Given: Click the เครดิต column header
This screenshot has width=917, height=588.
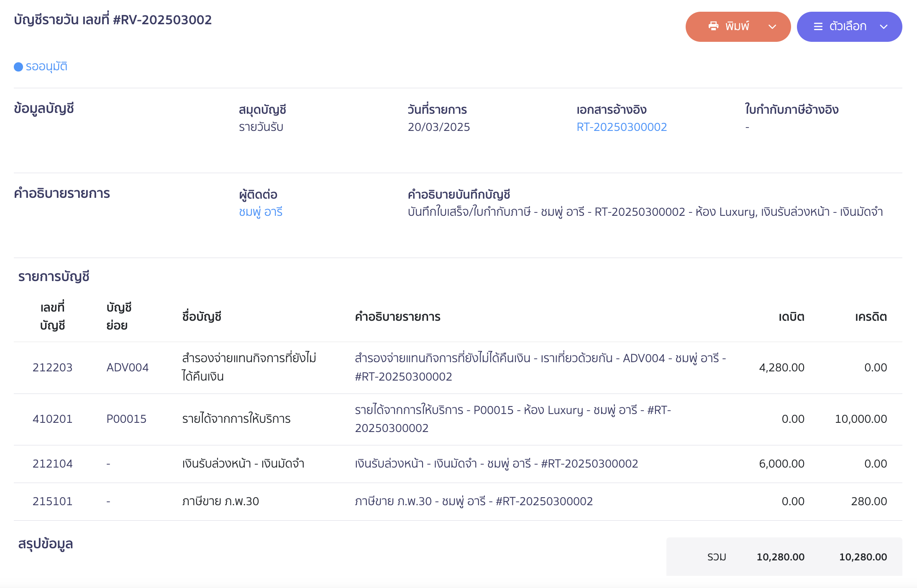Looking at the screenshot, I should pos(871,317).
